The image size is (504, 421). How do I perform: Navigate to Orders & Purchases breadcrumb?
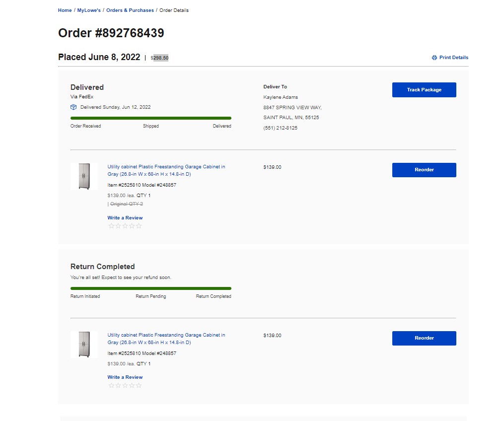coord(130,10)
